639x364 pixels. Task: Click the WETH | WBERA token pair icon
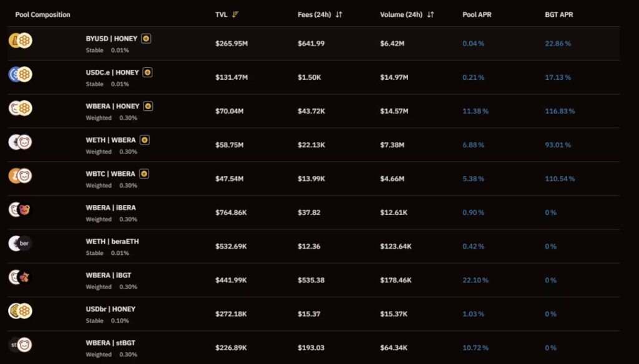click(20, 142)
